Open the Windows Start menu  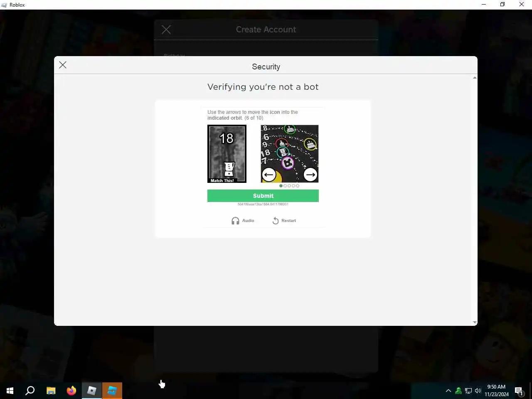pyautogui.click(x=10, y=391)
